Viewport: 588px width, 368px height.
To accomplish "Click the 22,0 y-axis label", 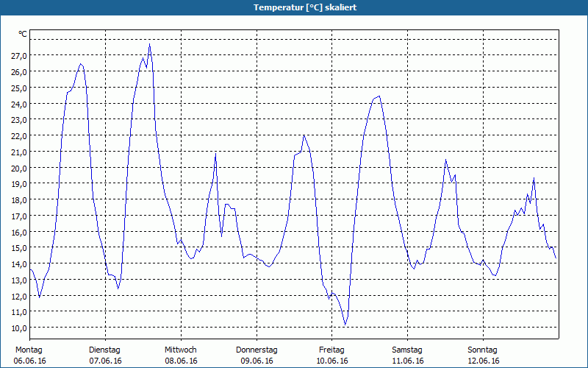I will [19, 136].
